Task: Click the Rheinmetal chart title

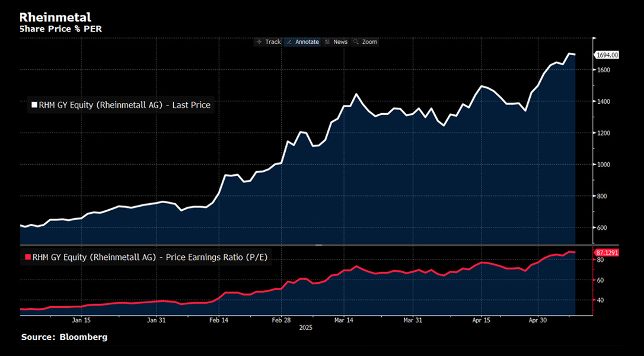Action: coord(56,17)
